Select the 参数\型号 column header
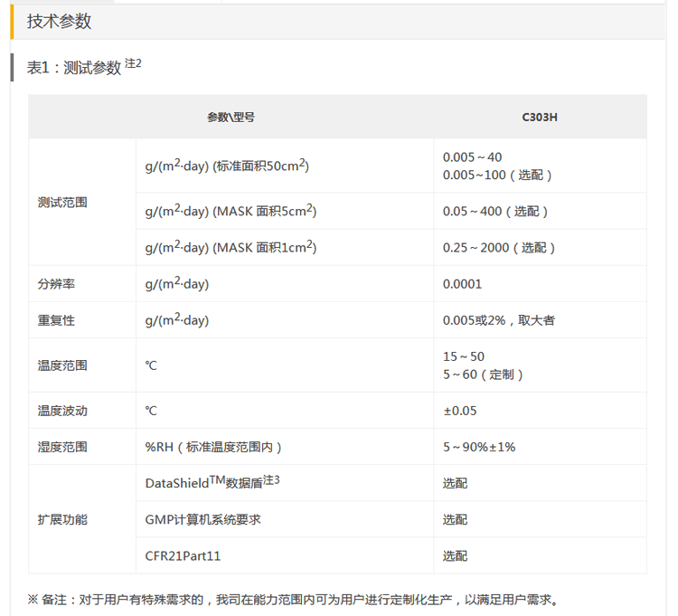This screenshot has height=616, width=678. tap(231, 117)
